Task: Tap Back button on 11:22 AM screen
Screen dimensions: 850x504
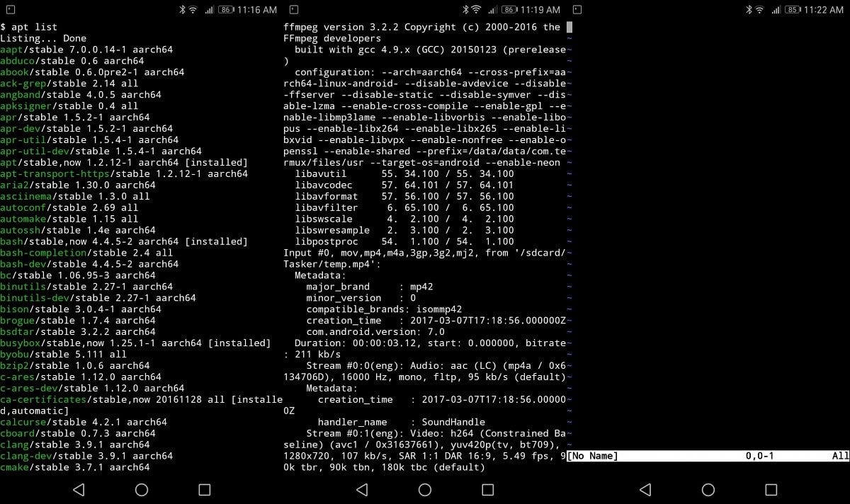Action: pyautogui.click(x=645, y=489)
